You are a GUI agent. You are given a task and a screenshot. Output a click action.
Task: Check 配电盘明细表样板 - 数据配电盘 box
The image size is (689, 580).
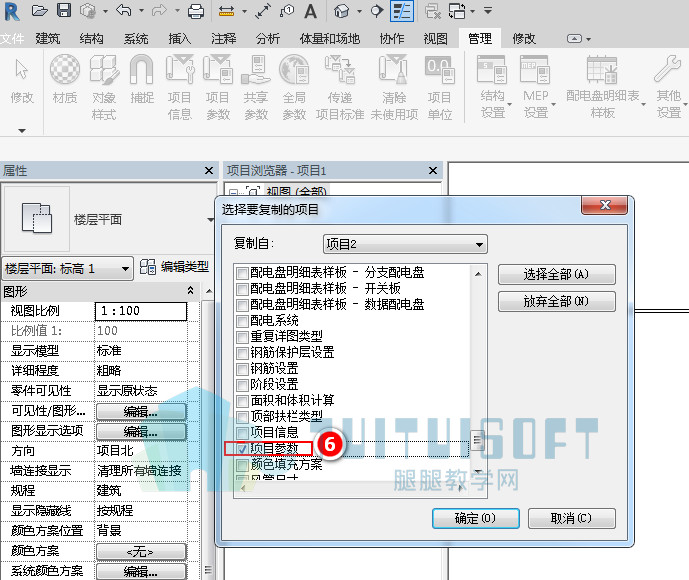tap(242, 305)
